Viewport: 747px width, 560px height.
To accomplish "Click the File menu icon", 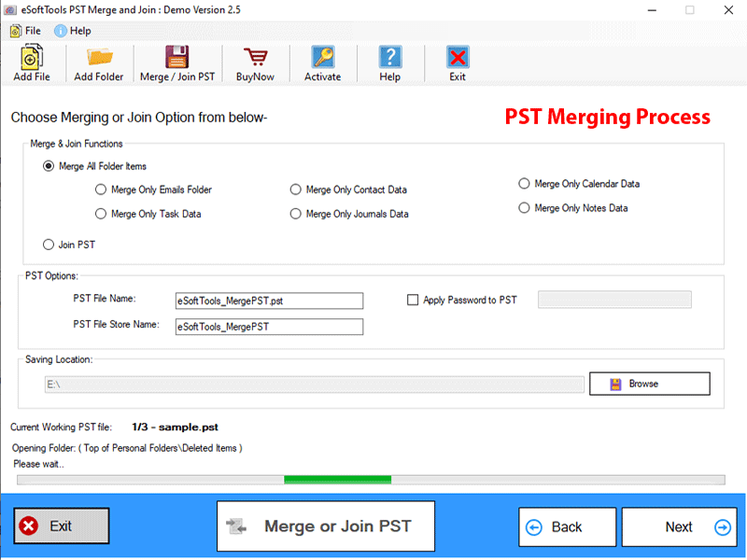I will (15, 31).
